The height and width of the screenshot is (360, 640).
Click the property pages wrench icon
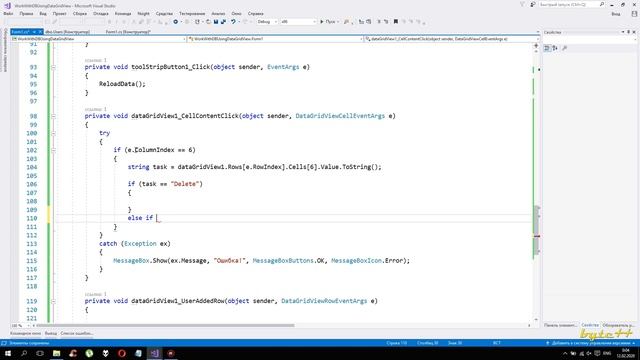tap(564, 48)
